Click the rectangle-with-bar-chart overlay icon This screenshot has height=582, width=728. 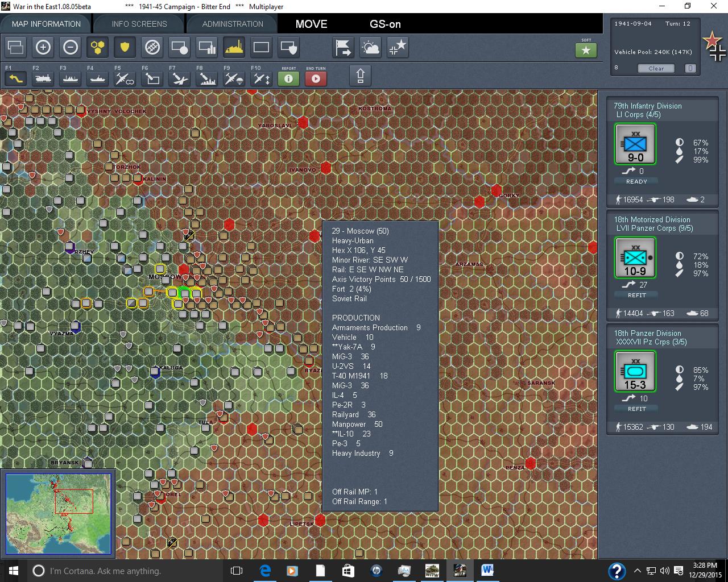tap(206, 47)
